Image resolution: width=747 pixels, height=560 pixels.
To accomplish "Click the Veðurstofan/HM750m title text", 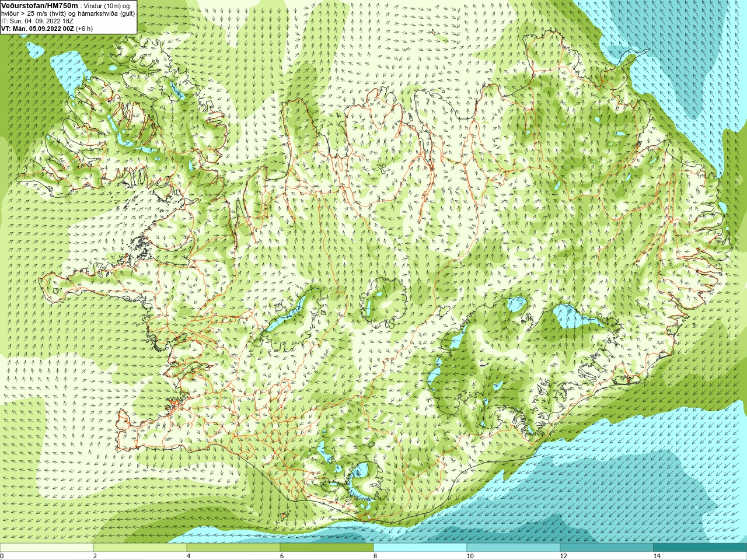I will (40, 5).
